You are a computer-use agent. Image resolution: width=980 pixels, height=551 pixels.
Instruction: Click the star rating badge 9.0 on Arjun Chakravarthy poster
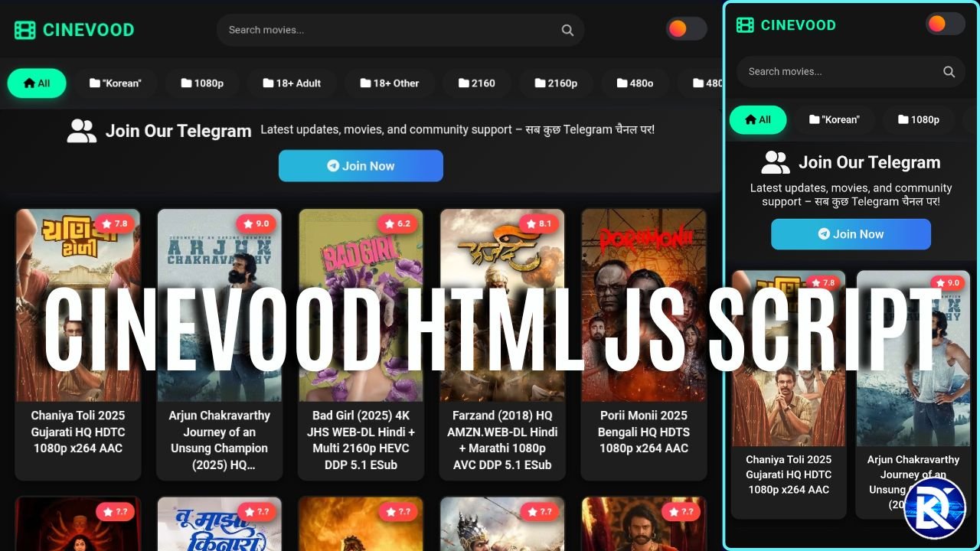tap(256, 223)
